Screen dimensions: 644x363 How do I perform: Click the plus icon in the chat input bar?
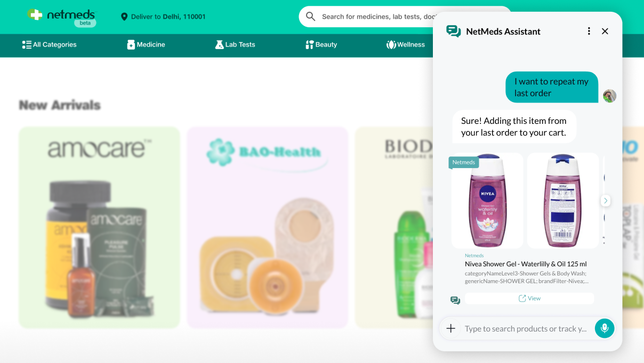[x=450, y=328]
